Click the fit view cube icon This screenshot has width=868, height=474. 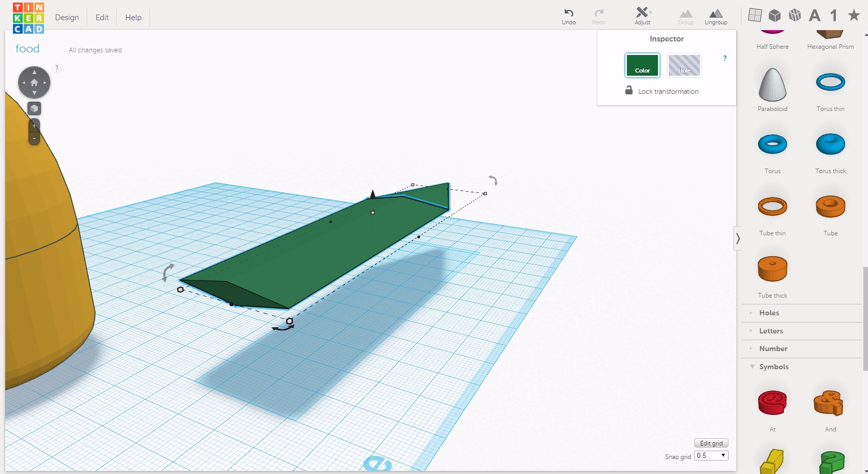(x=34, y=108)
